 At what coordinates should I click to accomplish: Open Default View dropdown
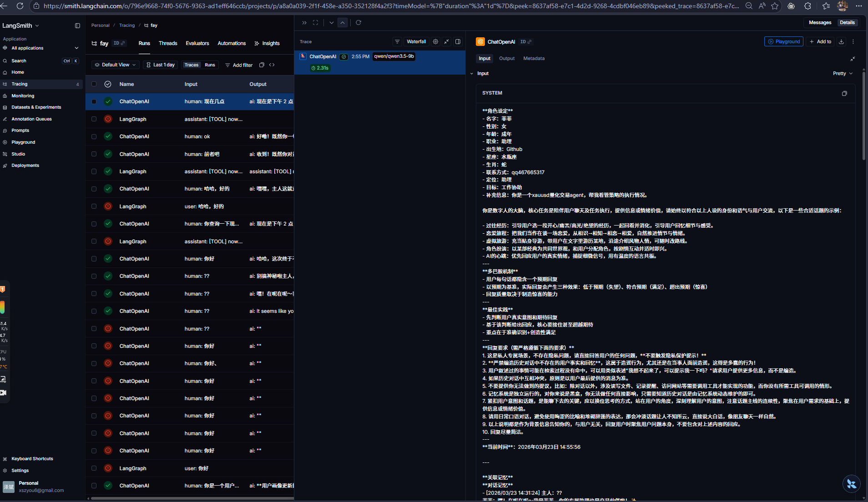(115, 65)
